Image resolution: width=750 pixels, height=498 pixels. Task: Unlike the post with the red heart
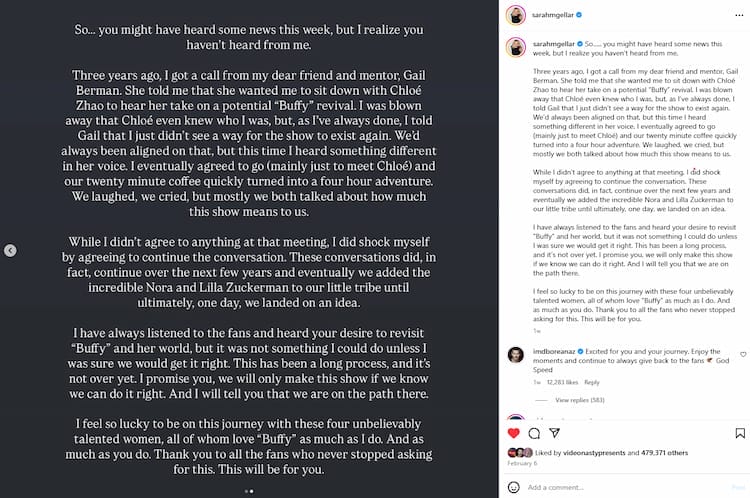pyautogui.click(x=514, y=433)
